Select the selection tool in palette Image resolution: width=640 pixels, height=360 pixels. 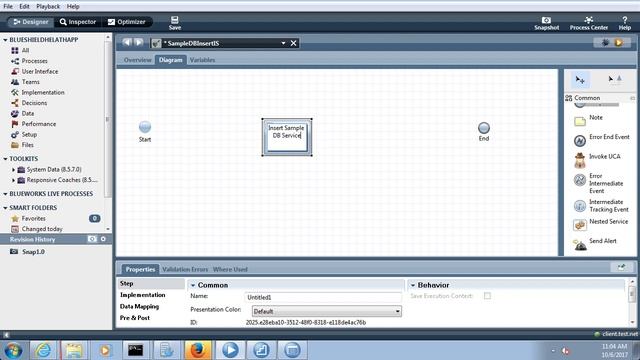(x=580, y=80)
